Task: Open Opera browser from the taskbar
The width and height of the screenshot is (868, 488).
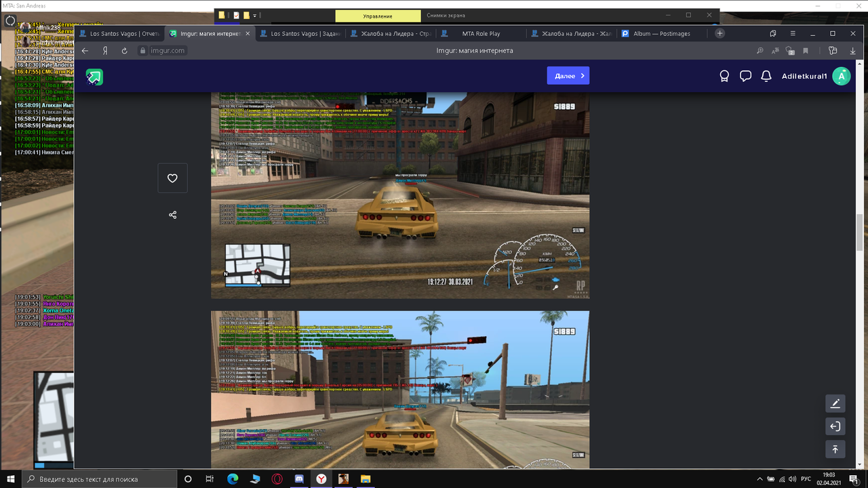Action: click(x=277, y=479)
